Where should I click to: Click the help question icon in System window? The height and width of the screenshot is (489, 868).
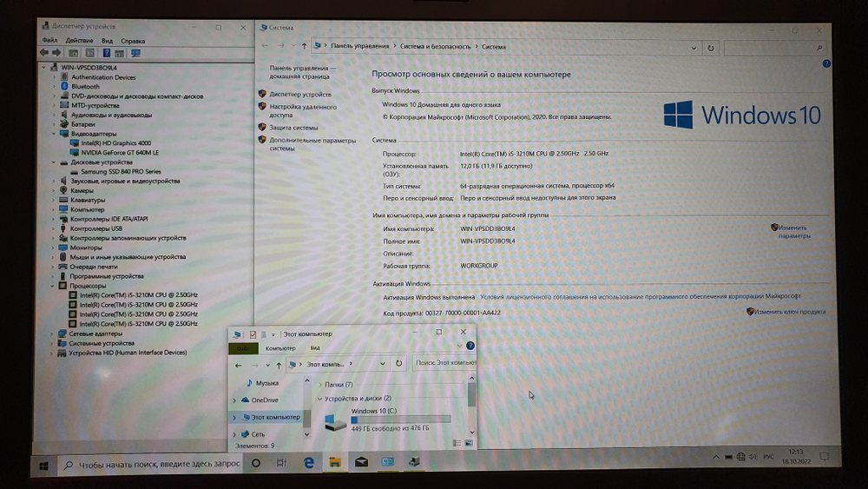(x=826, y=63)
